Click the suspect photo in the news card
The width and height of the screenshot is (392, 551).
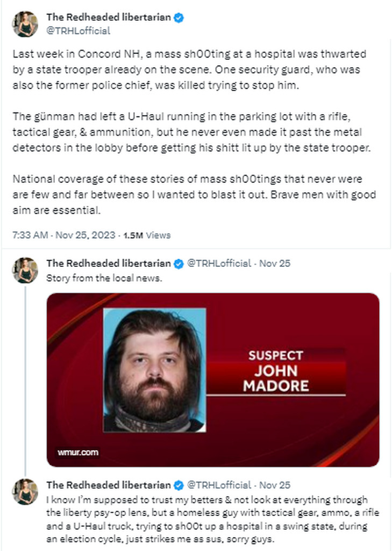(154, 370)
